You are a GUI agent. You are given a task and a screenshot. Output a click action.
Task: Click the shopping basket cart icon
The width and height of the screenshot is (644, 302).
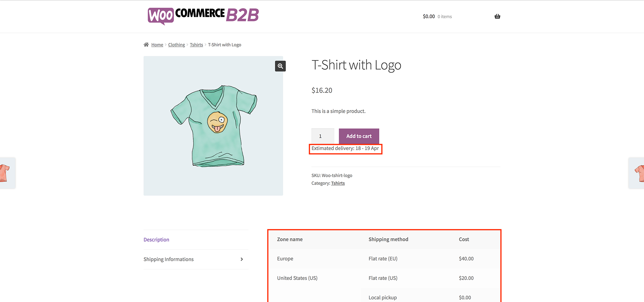[497, 16]
